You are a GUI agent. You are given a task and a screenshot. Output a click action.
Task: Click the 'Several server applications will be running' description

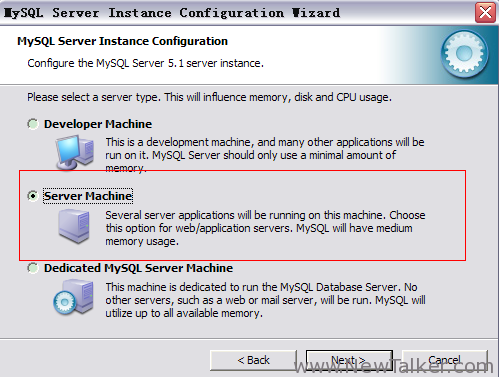pyautogui.click(x=265, y=228)
